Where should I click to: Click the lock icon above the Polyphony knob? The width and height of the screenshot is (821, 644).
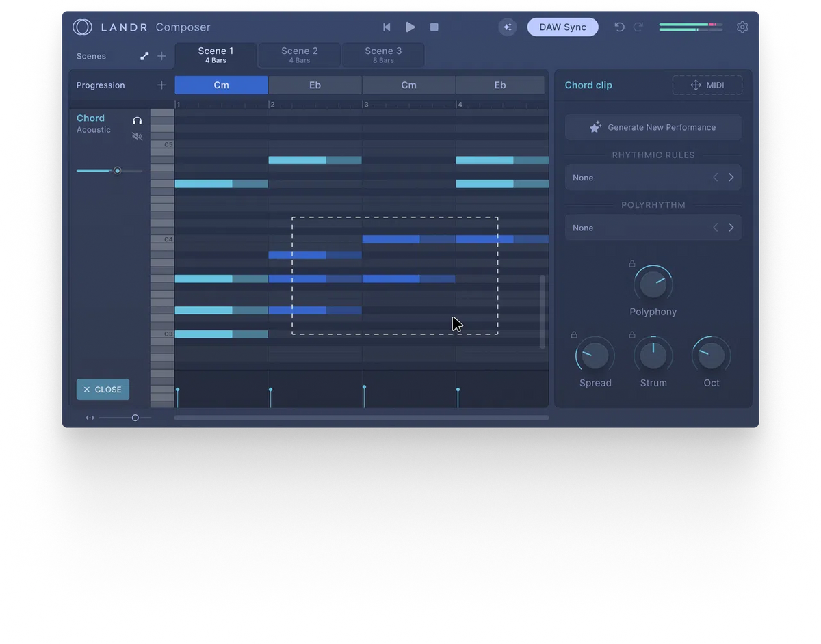click(631, 263)
